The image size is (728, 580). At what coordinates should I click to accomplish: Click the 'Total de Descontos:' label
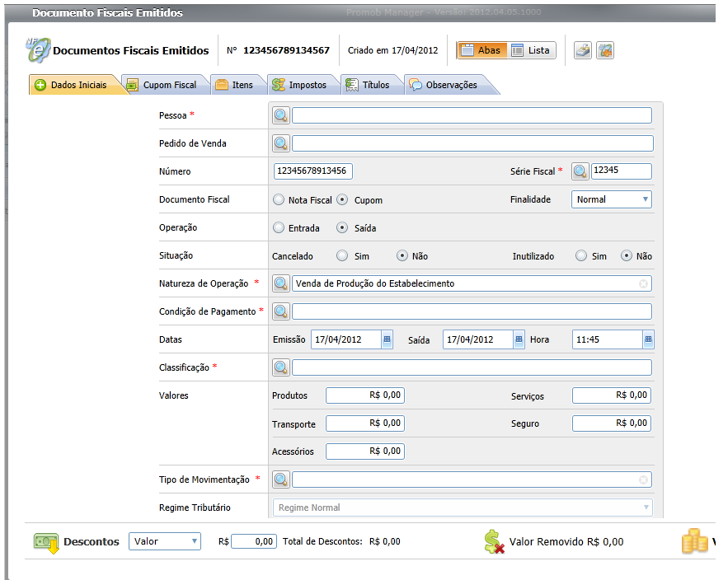click(322, 541)
